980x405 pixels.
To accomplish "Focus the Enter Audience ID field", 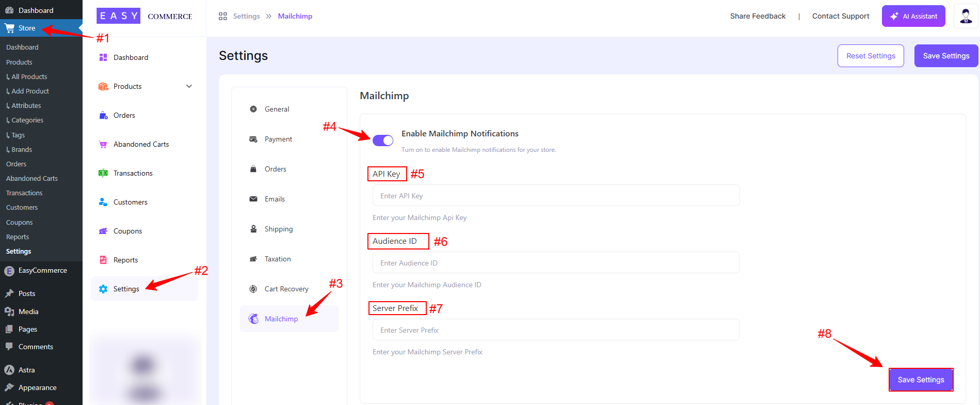I will point(556,263).
